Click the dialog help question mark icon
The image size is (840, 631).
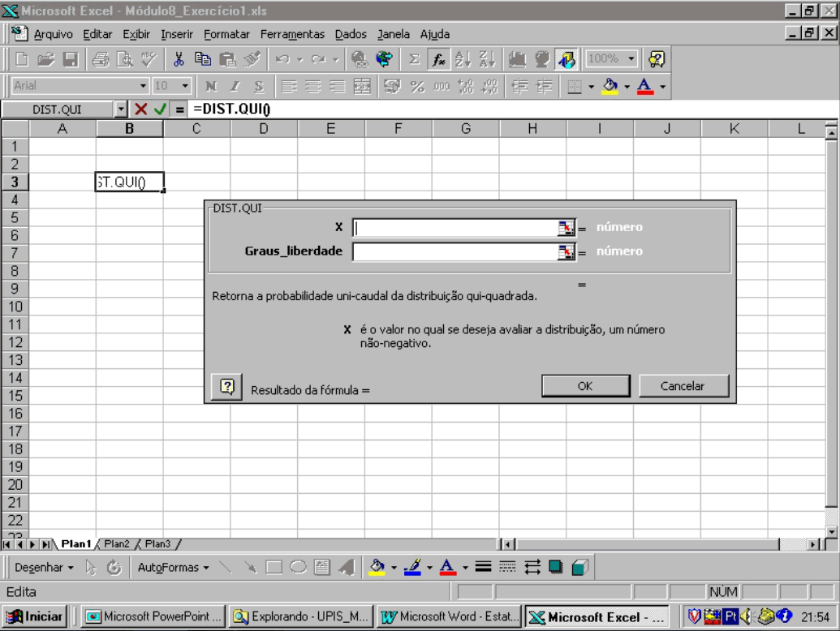227,387
